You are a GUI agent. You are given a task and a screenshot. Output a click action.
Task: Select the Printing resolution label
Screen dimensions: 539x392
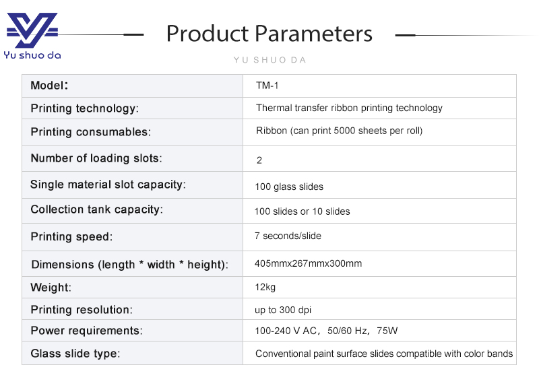[x=82, y=310]
